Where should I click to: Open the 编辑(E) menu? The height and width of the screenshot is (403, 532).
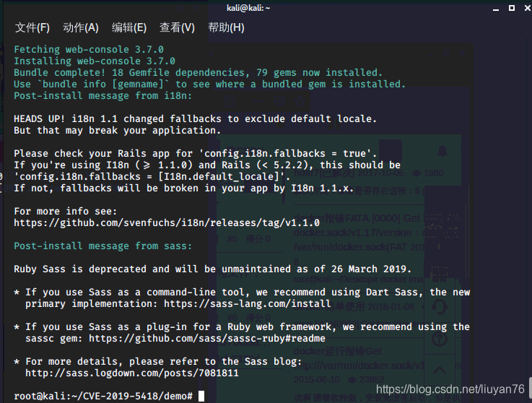point(129,27)
